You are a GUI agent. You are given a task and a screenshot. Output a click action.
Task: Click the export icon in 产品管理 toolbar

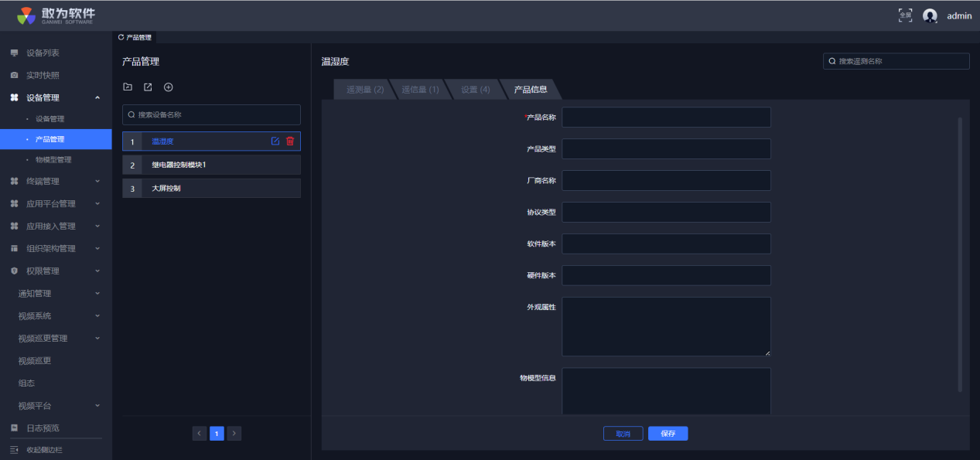[148, 87]
